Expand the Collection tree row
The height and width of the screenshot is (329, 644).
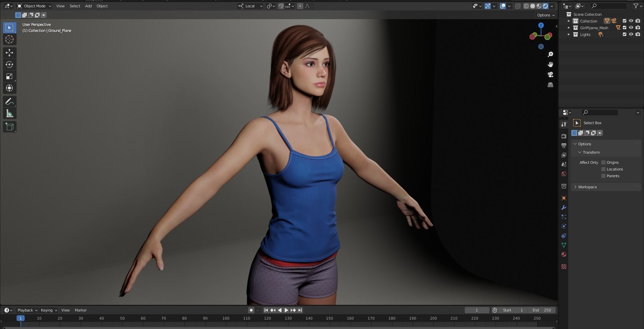[x=569, y=21]
